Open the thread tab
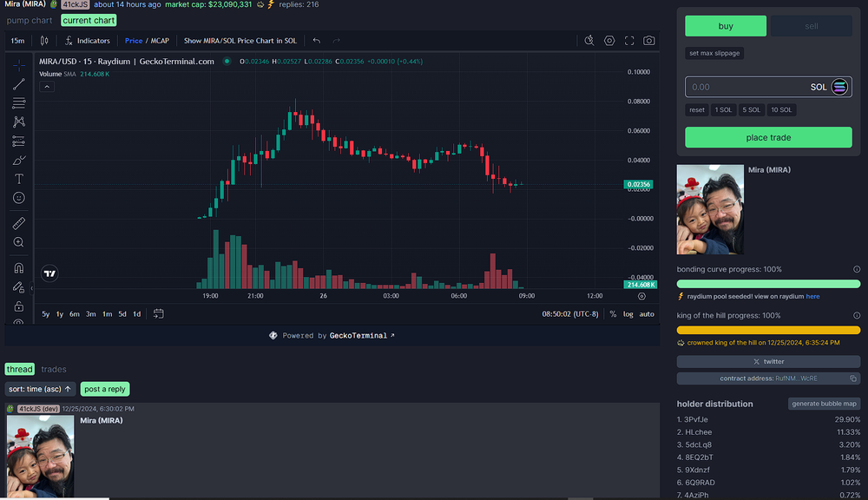 point(19,369)
